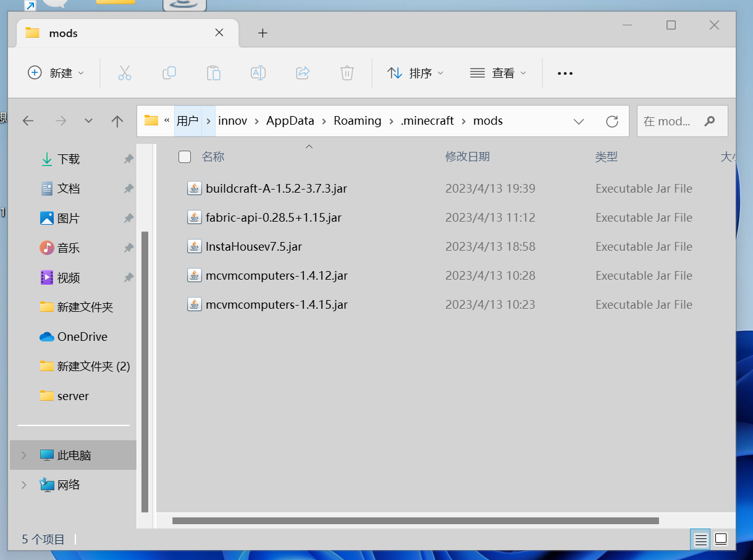Image resolution: width=753 pixels, height=560 pixels.
Task: Open the 新建 dropdown menu
Action: [56, 73]
